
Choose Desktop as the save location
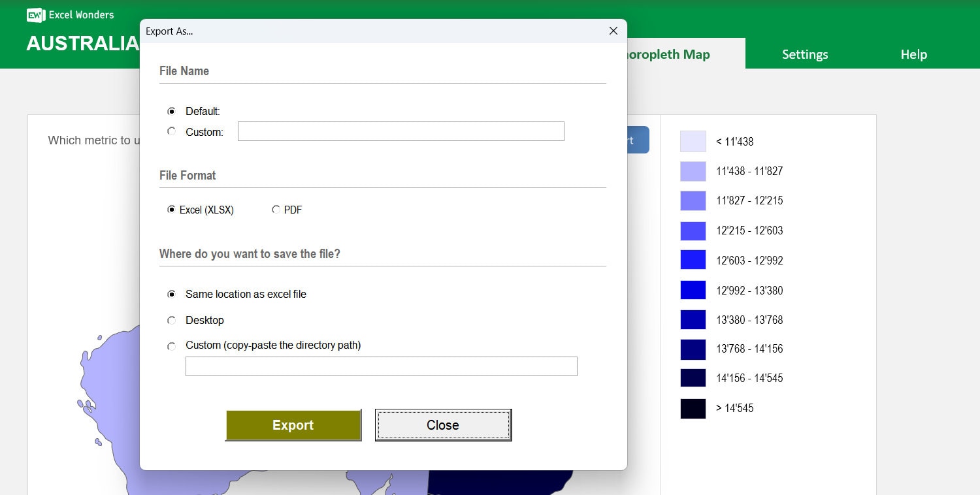172,320
